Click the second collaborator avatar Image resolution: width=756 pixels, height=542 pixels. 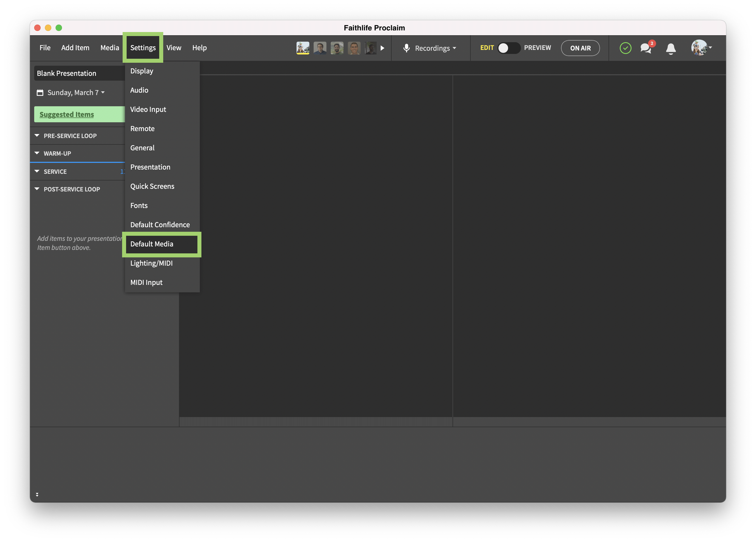click(x=320, y=48)
